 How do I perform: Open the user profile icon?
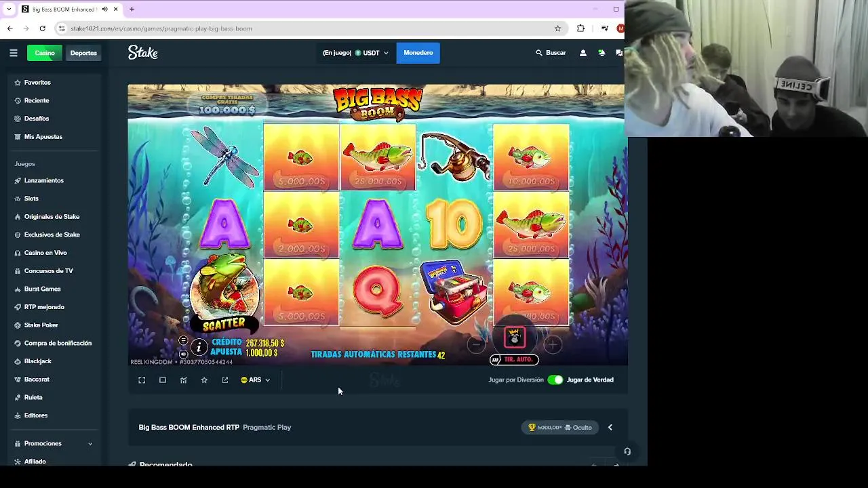[x=583, y=53]
